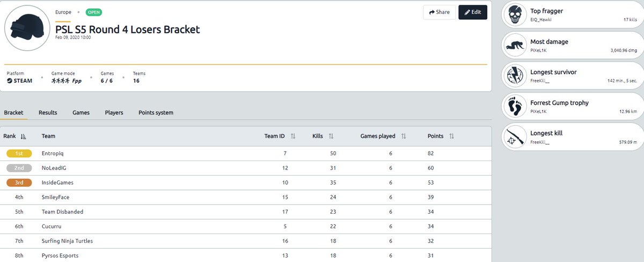Click Entropiq's 82 points cell
Screen dimensions: 644x262
click(431, 154)
